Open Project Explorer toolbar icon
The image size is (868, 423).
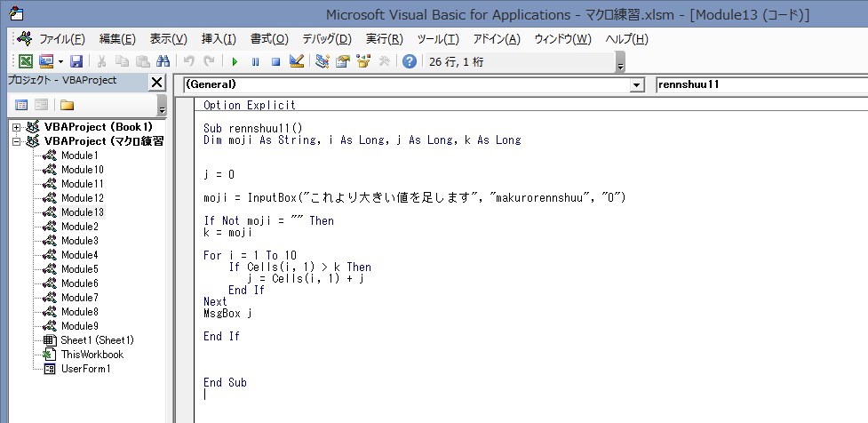(323, 61)
